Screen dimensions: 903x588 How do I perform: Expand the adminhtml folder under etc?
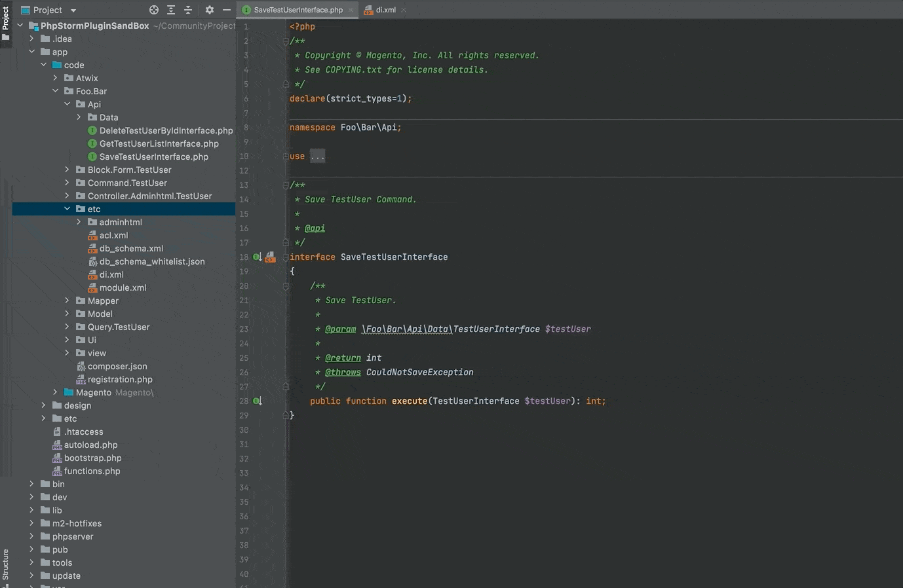[79, 222]
